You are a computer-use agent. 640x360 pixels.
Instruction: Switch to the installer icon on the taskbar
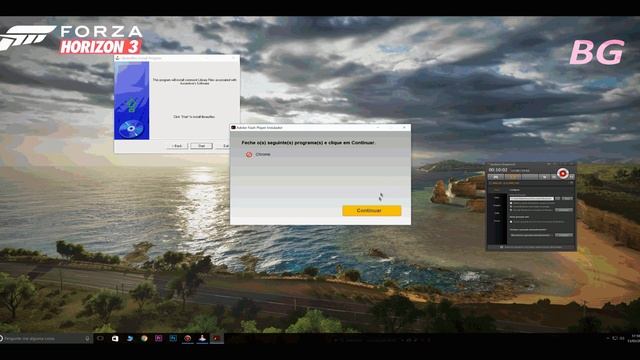click(202, 338)
